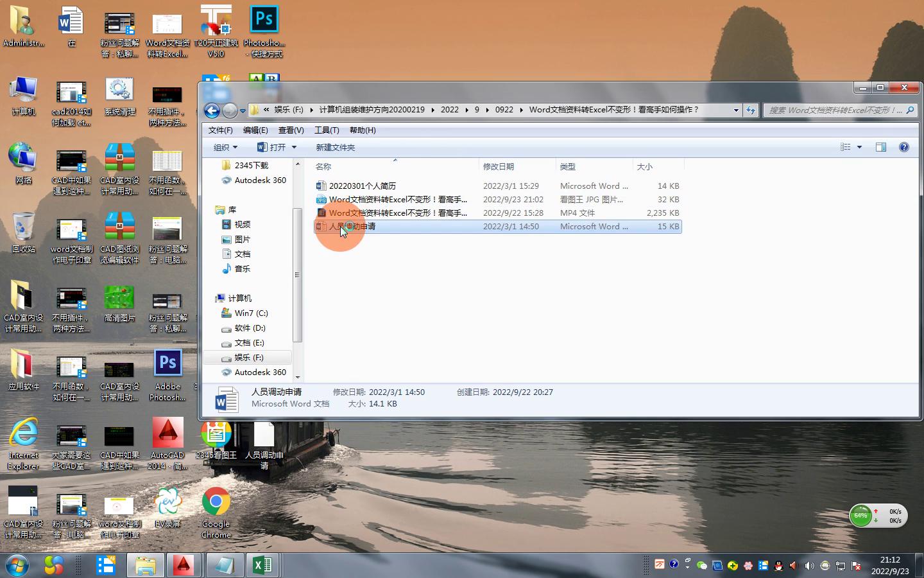Select the 20220301个人简历 Word file
The image size is (924, 578).
pos(362,186)
